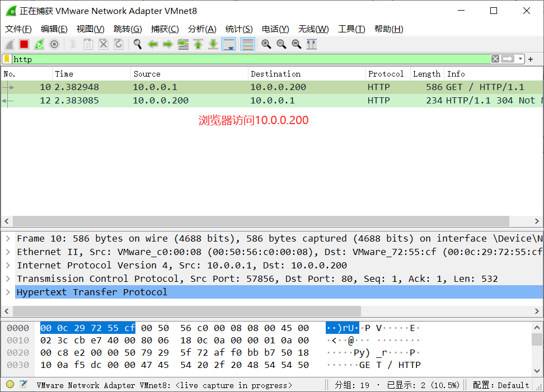This screenshot has width=544, height=392.
Task: Reset text to normal size
Action: pos(297,44)
